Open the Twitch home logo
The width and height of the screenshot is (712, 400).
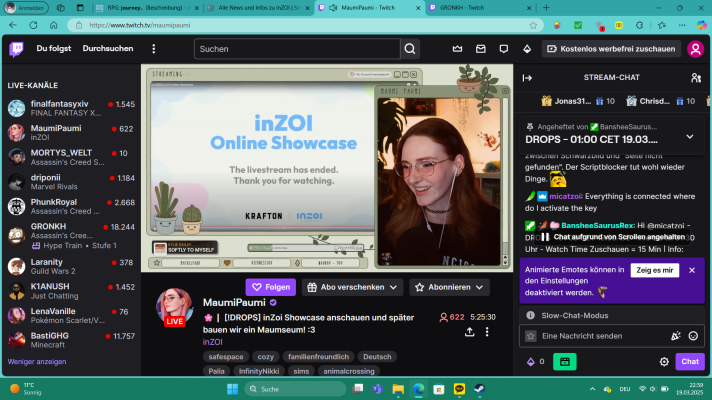pyautogui.click(x=16, y=49)
